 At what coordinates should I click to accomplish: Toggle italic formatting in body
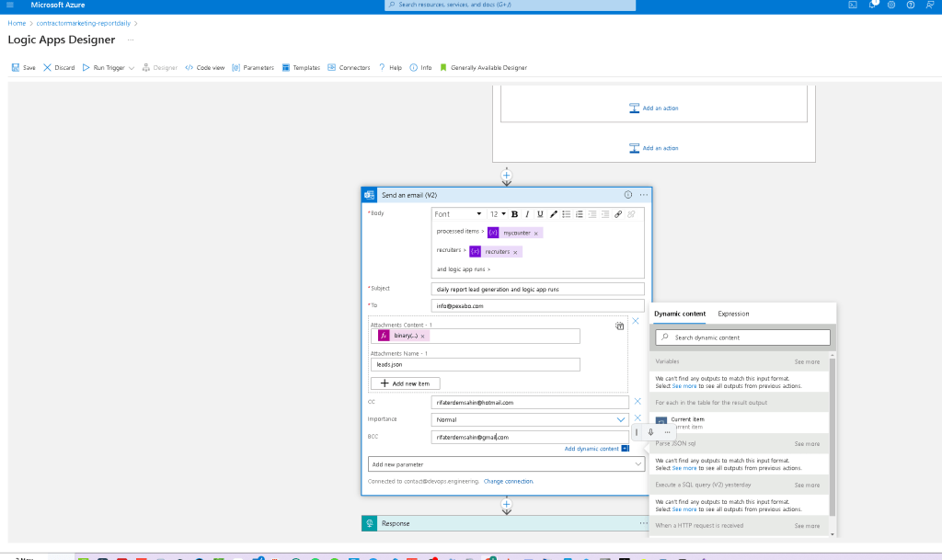527,214
